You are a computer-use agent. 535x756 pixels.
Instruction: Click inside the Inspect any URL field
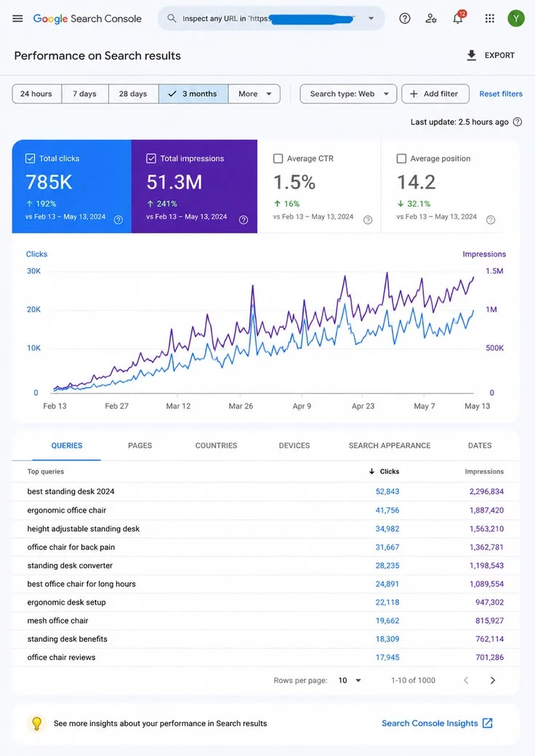(271, 18)
